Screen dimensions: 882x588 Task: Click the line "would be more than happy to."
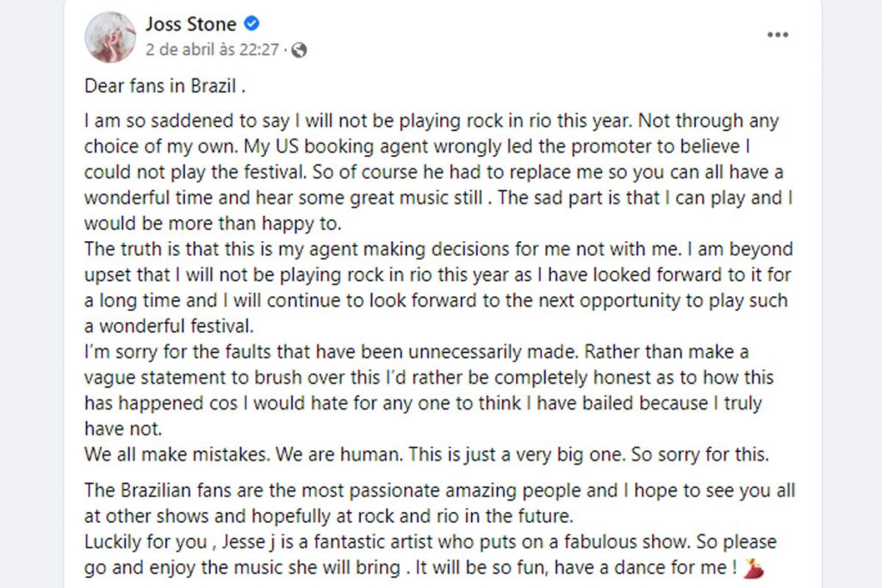tap(213, 223)
